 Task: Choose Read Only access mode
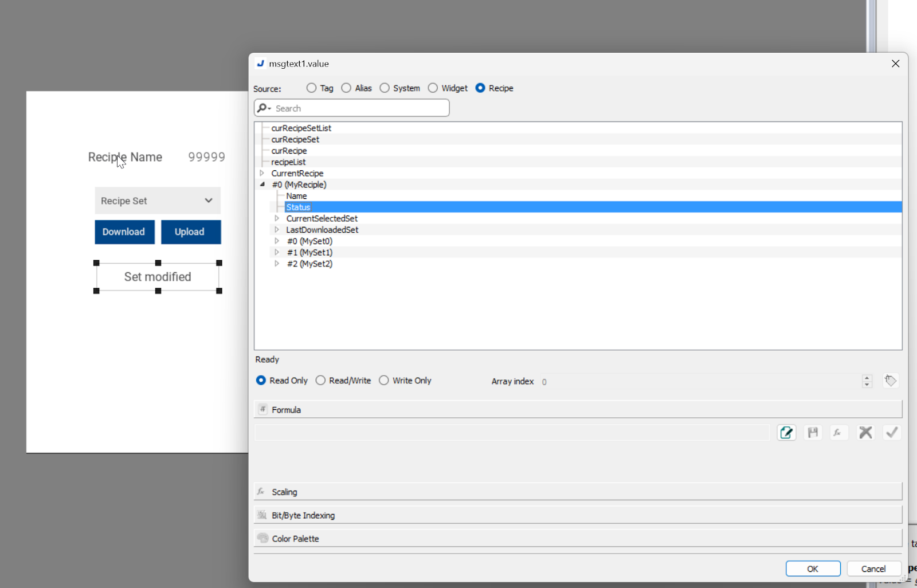(x=261, y=380)
